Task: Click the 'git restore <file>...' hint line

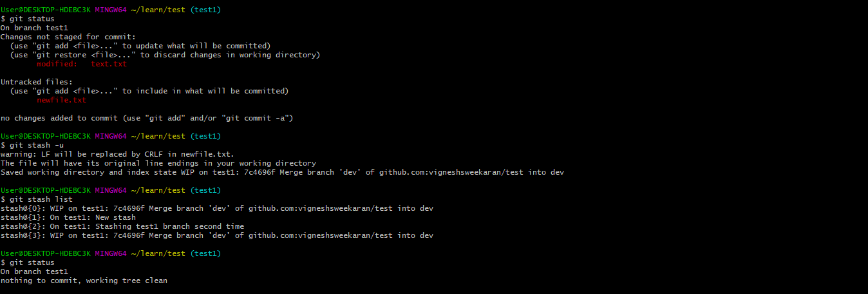Action: pyautogui.click(x=165, y=55)
